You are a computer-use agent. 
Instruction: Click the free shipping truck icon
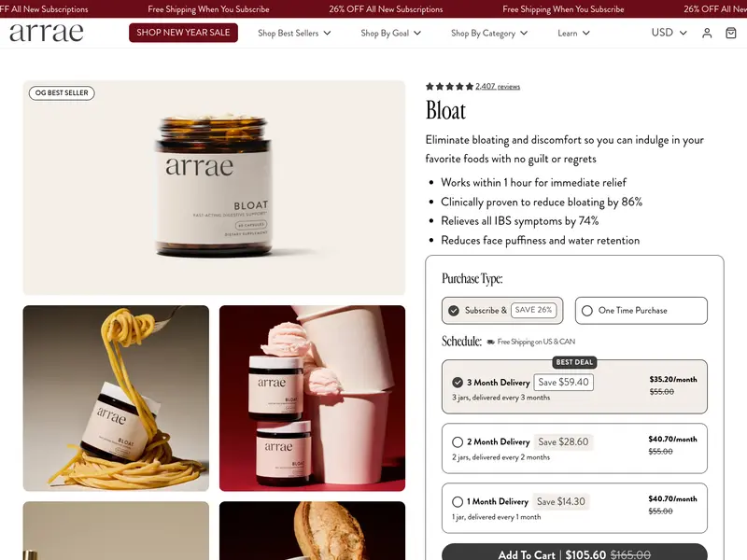[x=490, y=342]
